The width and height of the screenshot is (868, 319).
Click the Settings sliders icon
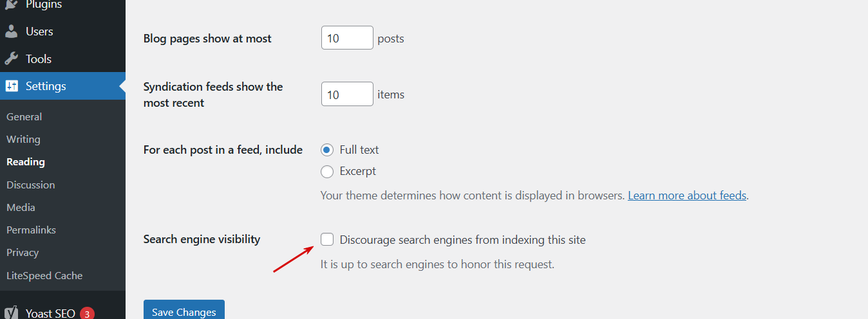(x=12, y=86)
